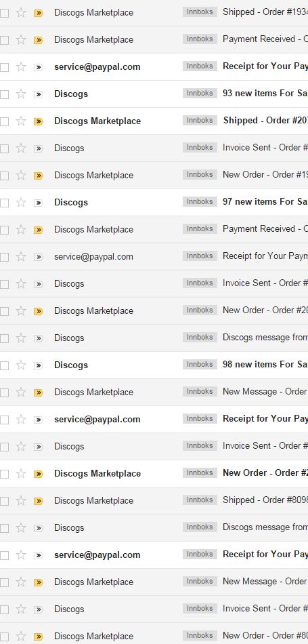Viewport: 308px width, 644px height.
Task: Star the '98 new items' Discogs email
Action: pos(21,365)
